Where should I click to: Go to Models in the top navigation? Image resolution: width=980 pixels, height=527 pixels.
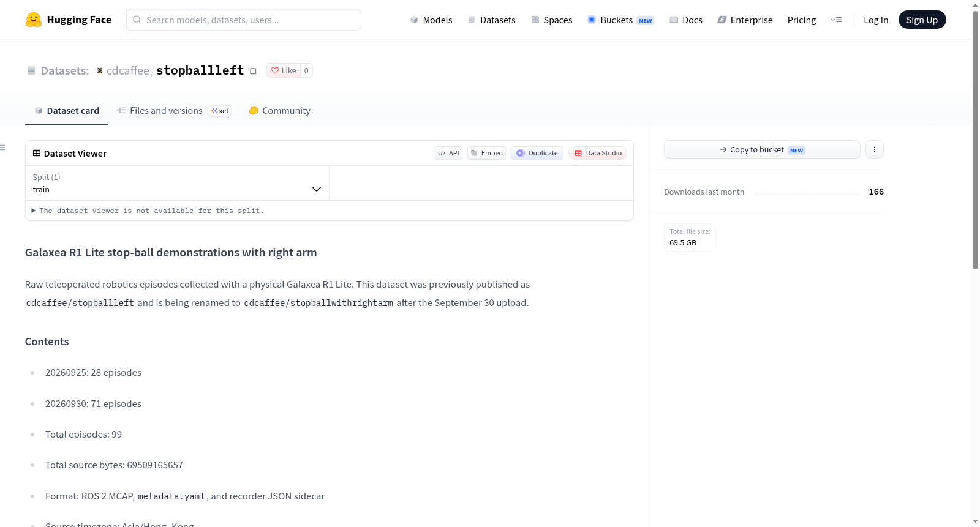click(x=431, y=20)
